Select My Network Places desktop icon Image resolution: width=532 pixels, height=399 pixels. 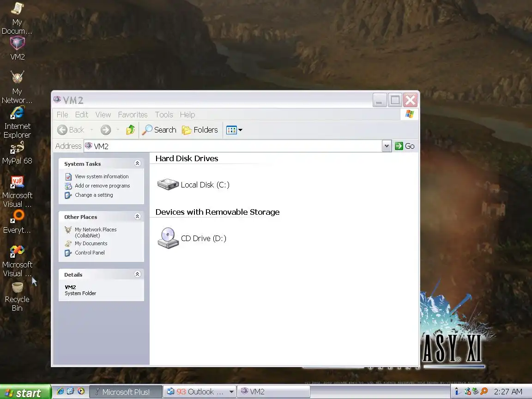coord(17,87)
